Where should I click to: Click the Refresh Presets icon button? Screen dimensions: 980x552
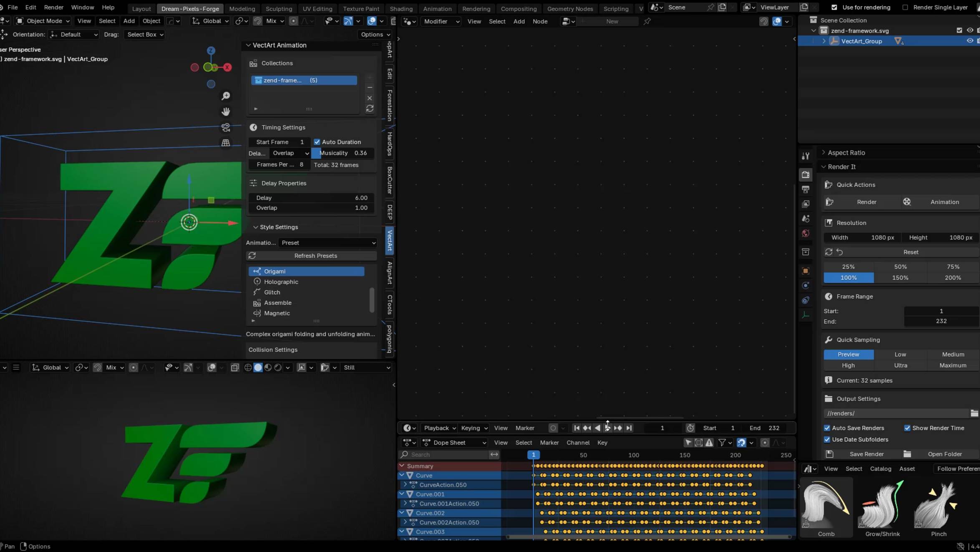[x=252, y=256]
